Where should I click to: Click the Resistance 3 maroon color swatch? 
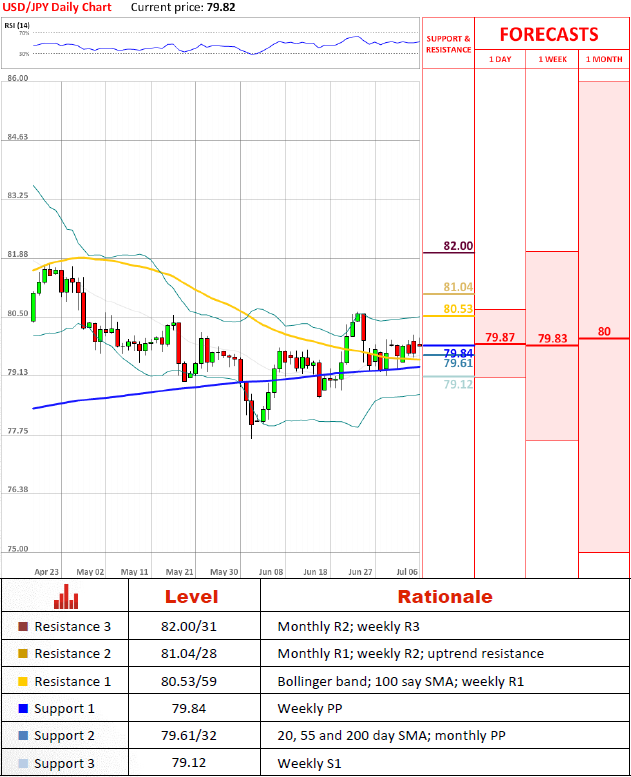[x=23, y=626]
